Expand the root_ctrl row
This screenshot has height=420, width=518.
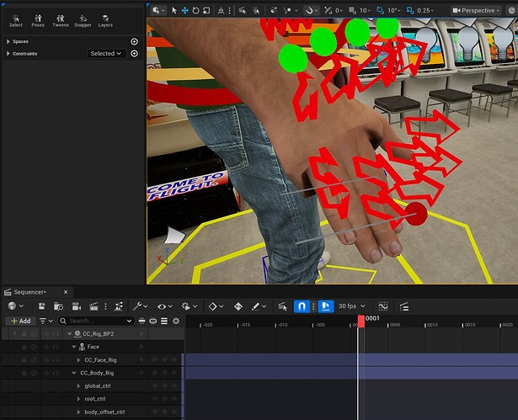78,399
